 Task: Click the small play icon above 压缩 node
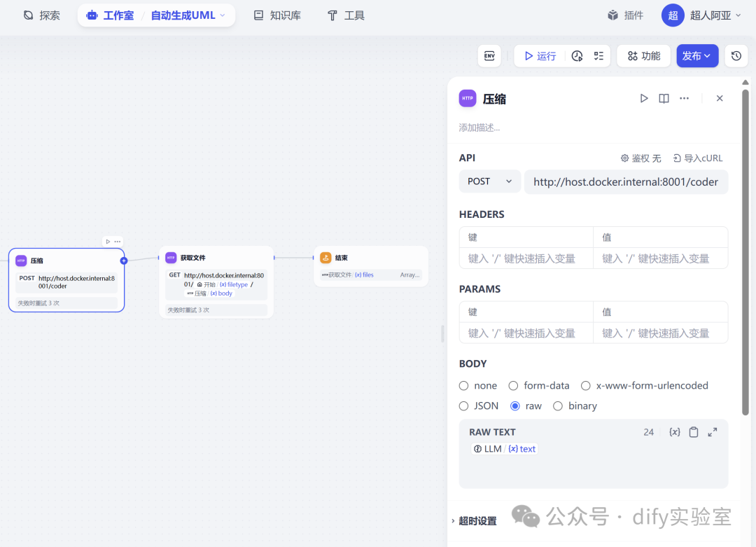click(108, 241)
